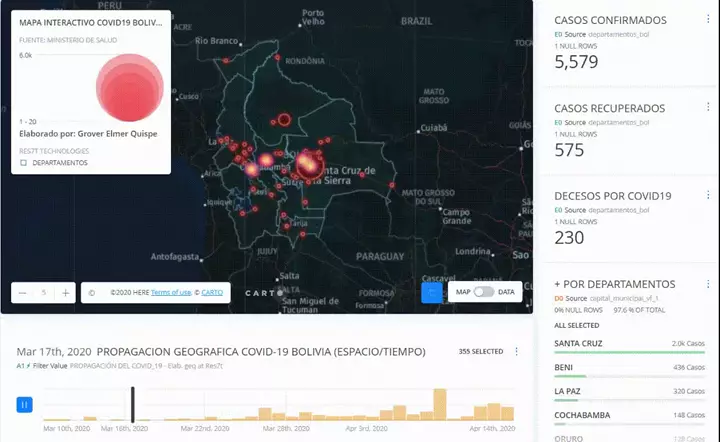Click the recovered cases value 575

(569, 150)
